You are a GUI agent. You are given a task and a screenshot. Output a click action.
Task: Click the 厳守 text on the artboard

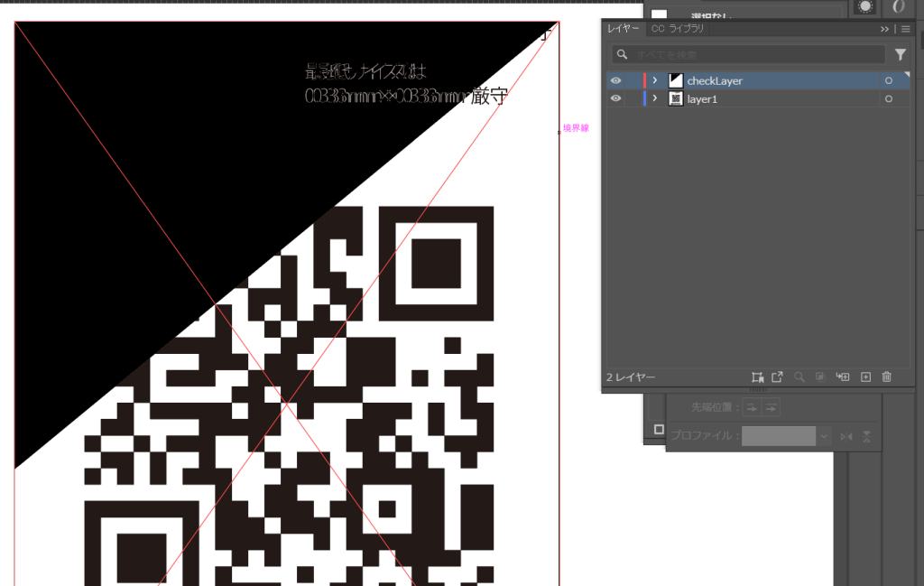click(x=489, y=96)
